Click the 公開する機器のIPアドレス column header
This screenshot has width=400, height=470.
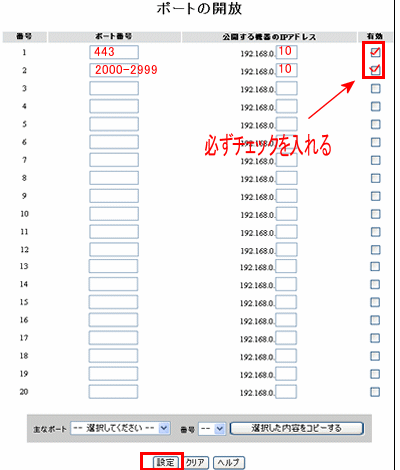(269, 37)
